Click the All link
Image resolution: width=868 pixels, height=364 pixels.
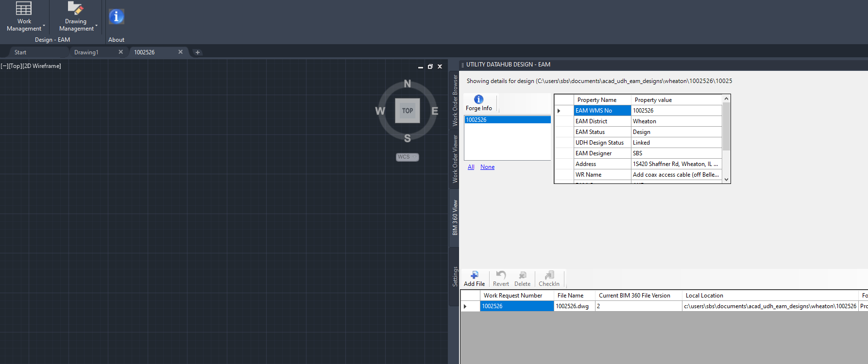[471, 167]
